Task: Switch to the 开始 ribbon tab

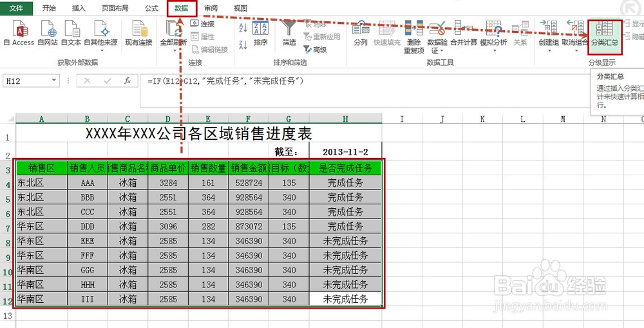Action: tap(50, 8)
